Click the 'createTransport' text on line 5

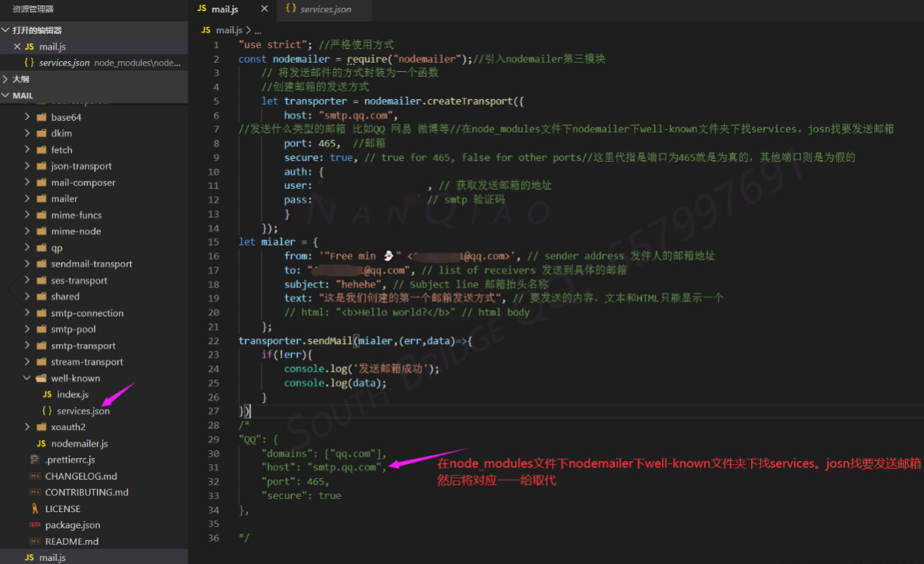[x=470, y=101]
